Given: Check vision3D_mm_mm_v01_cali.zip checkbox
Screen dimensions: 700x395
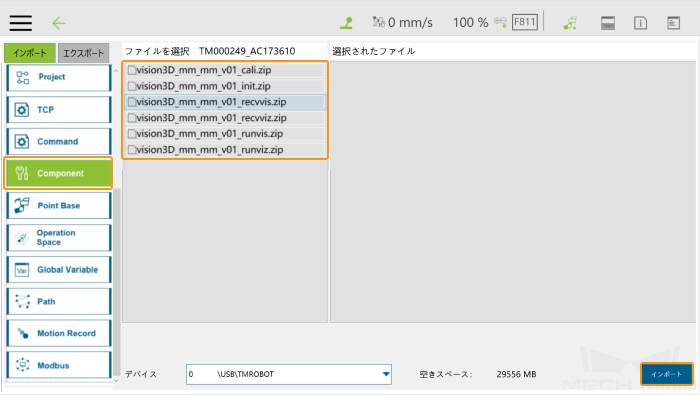Looking at the screenshot, I should coord(132,70).
